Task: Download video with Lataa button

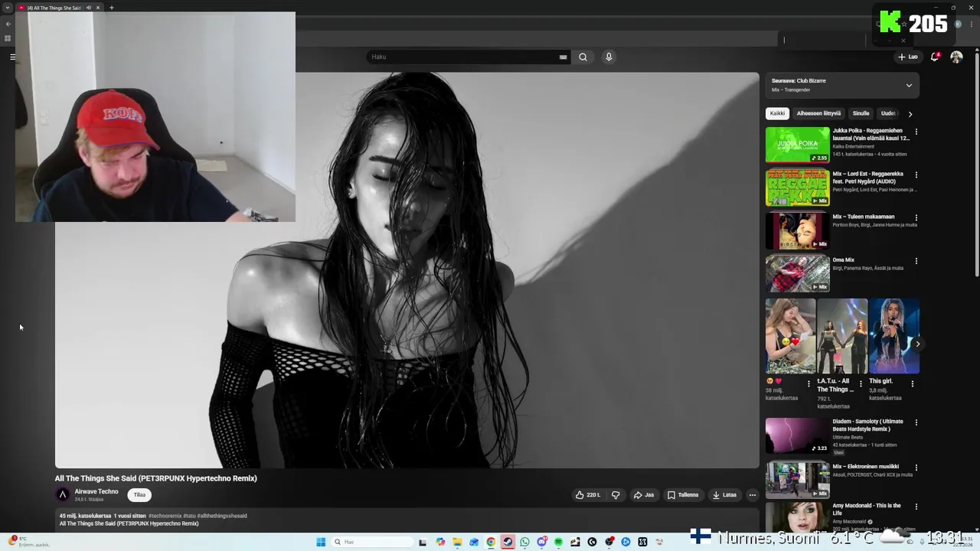Action: tap(724, 495)
